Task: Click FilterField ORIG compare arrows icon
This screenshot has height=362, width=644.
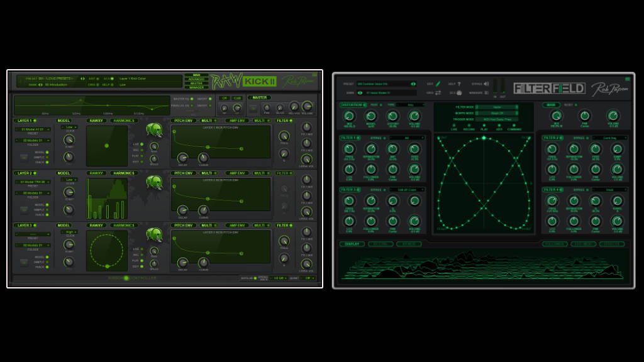Action: click(438, 93)
